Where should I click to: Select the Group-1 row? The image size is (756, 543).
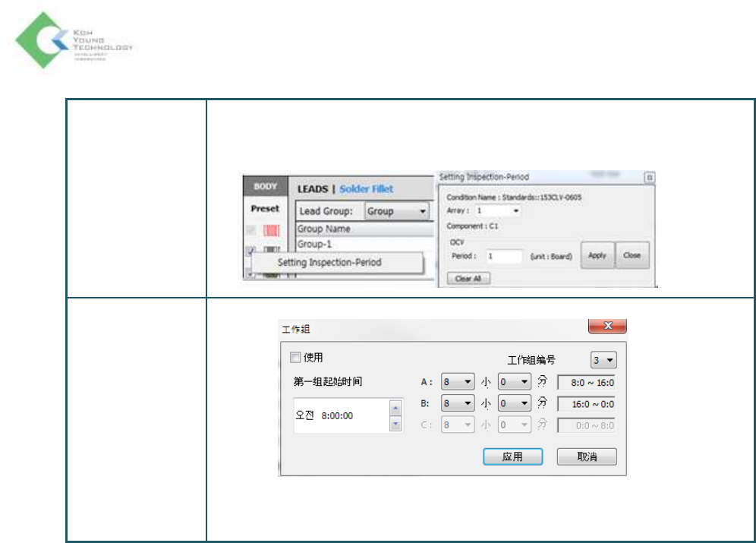pos(365,244)
